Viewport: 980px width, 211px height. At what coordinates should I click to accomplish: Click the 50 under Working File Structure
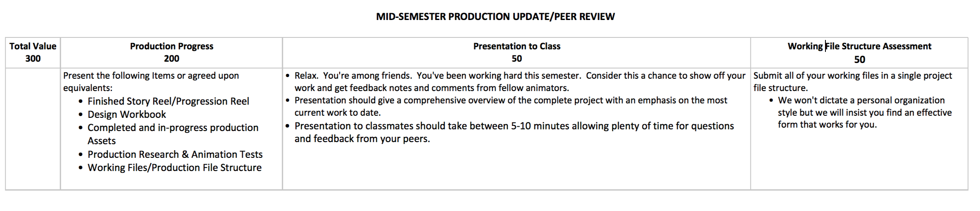859,60
